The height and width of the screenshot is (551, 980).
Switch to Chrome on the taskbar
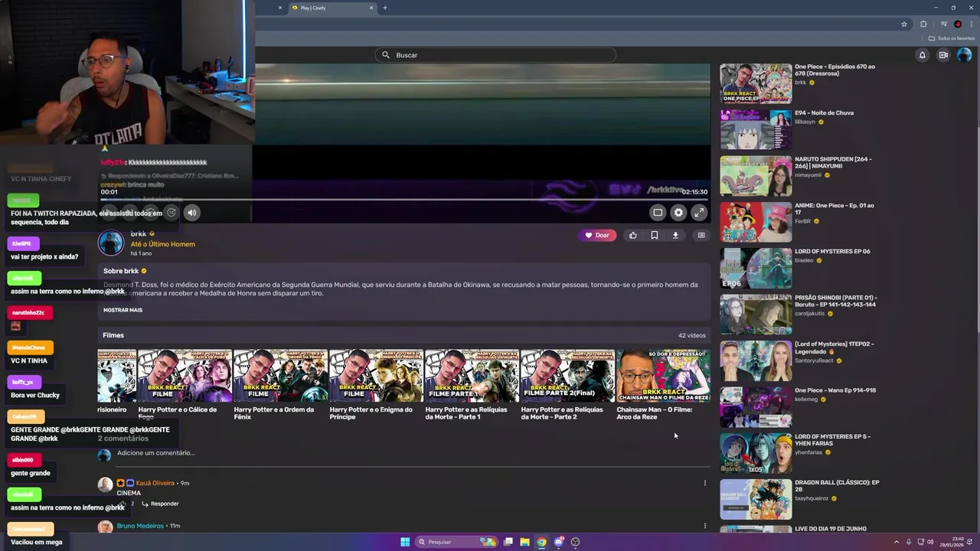click(541, 542)
